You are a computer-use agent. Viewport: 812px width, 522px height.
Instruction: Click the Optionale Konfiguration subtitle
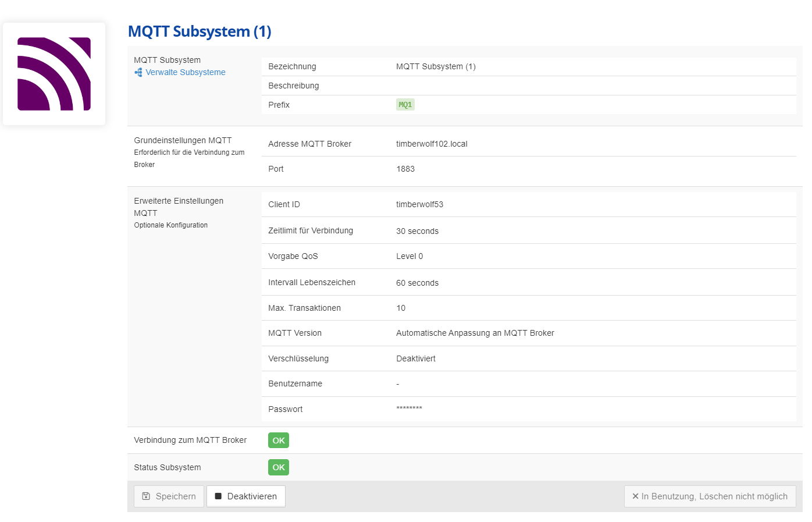click(170, 225)
